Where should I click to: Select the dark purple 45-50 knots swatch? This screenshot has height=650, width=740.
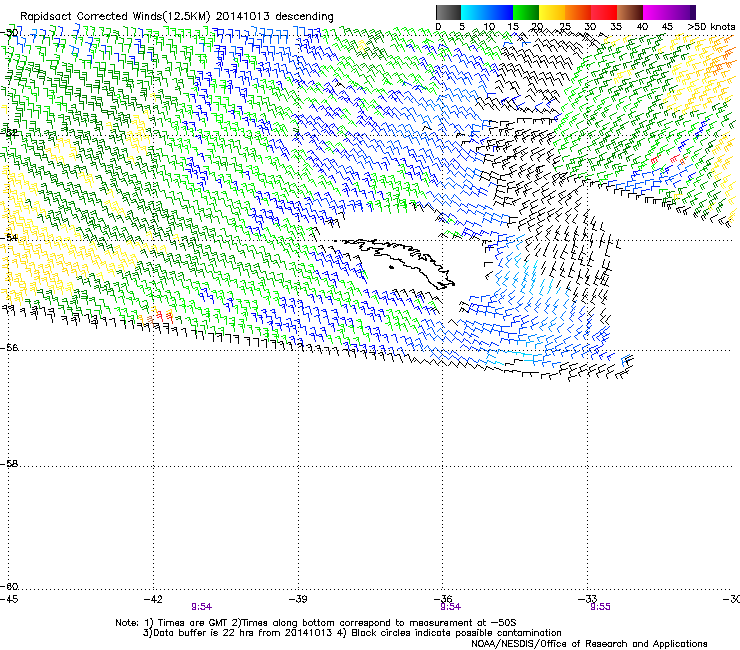point(682,12)
